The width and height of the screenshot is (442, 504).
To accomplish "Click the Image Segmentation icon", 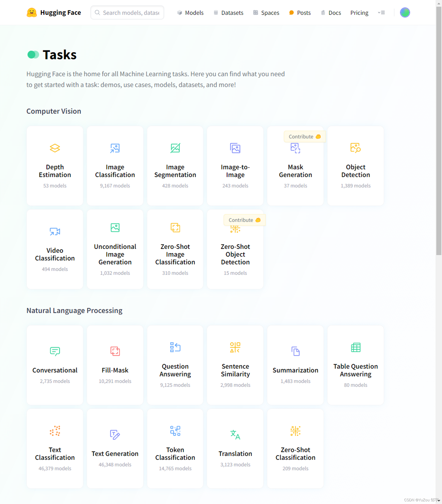I will 175,148.
